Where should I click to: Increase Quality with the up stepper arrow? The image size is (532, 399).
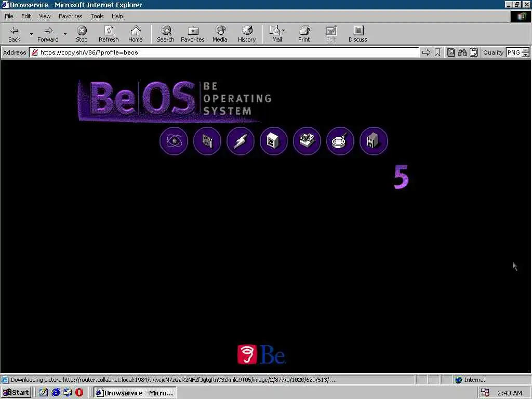tap(526, 50)
